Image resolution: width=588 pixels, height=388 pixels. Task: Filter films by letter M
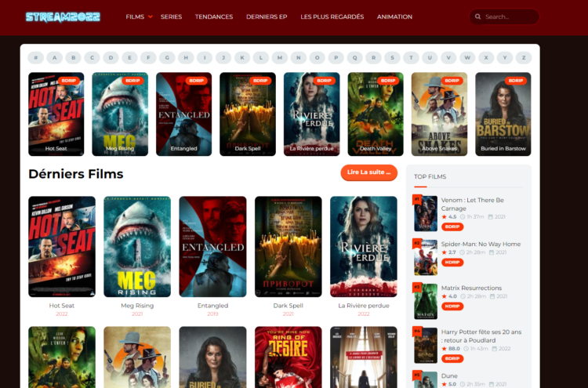point(279,58)
